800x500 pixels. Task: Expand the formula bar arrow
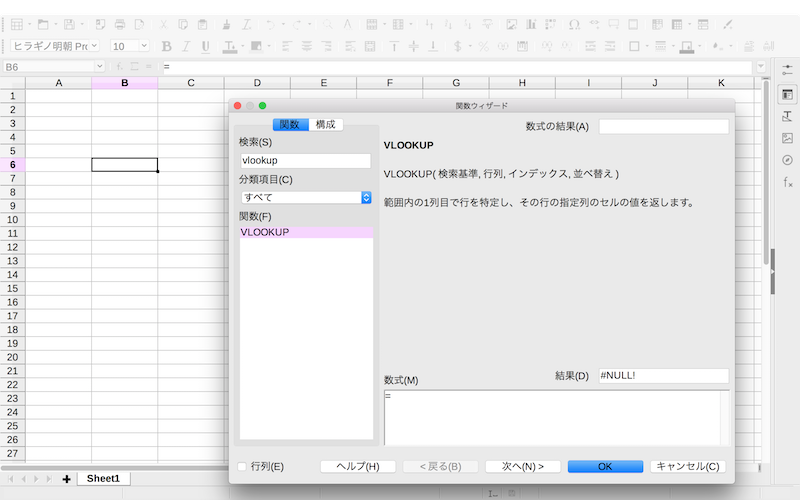761,66
